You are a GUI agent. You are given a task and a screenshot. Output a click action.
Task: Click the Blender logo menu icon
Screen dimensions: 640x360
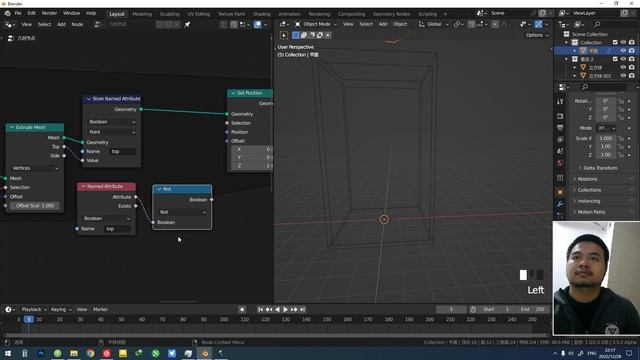click(7, 13)
